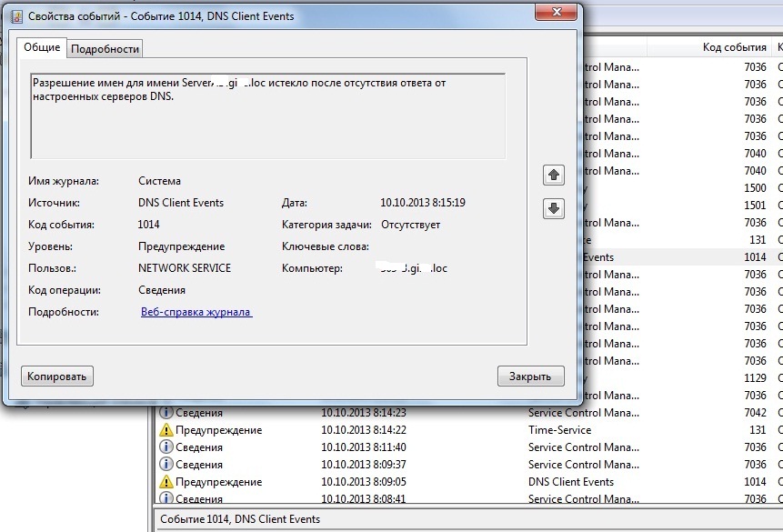Screen dimensions: 783x532
Task: Click the warning icon on the 8:09:05 DNS row
Action: (x=166, y=482)
